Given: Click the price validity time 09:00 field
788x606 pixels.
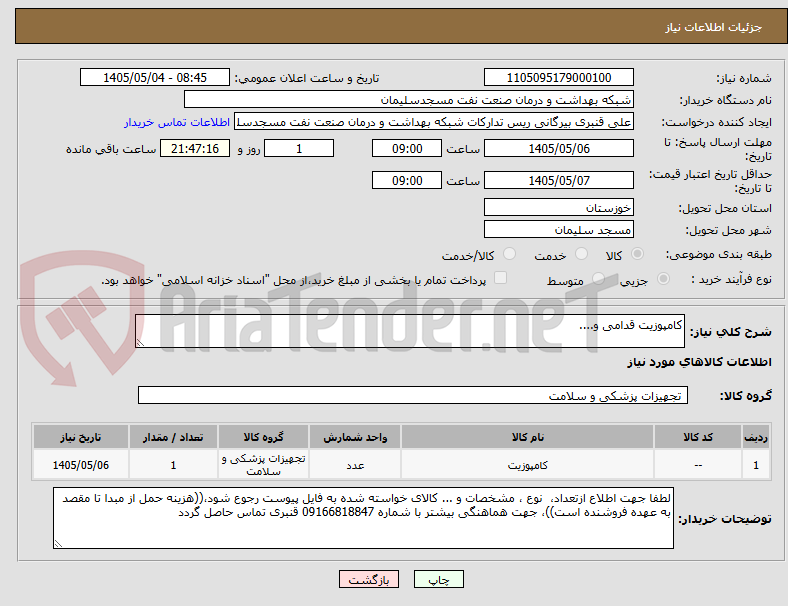Looking at the screenshot, I should click(x=407, y=180).
